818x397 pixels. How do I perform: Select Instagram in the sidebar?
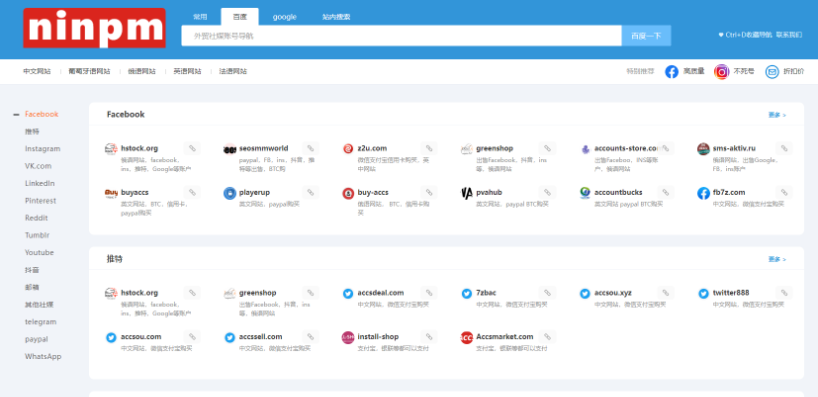coord(42,149)
